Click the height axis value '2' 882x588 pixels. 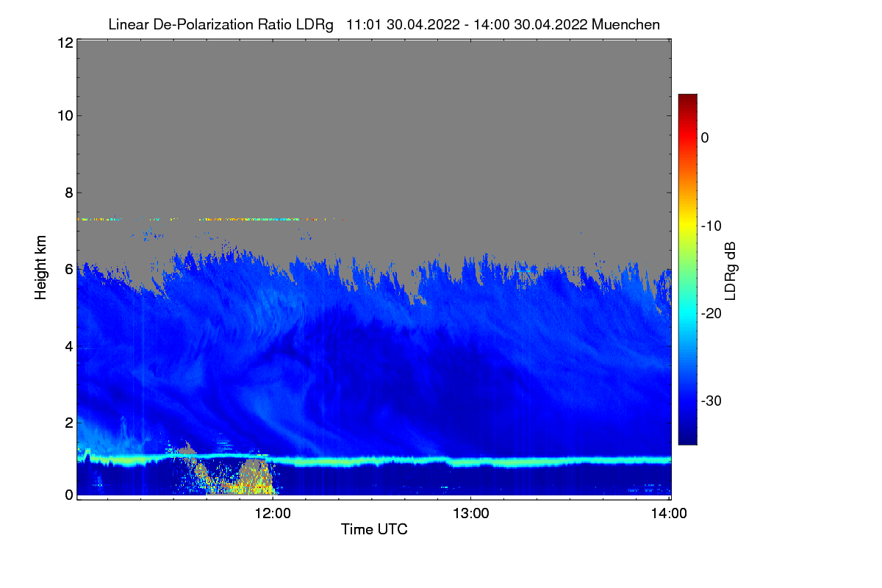tap(68, 423)
